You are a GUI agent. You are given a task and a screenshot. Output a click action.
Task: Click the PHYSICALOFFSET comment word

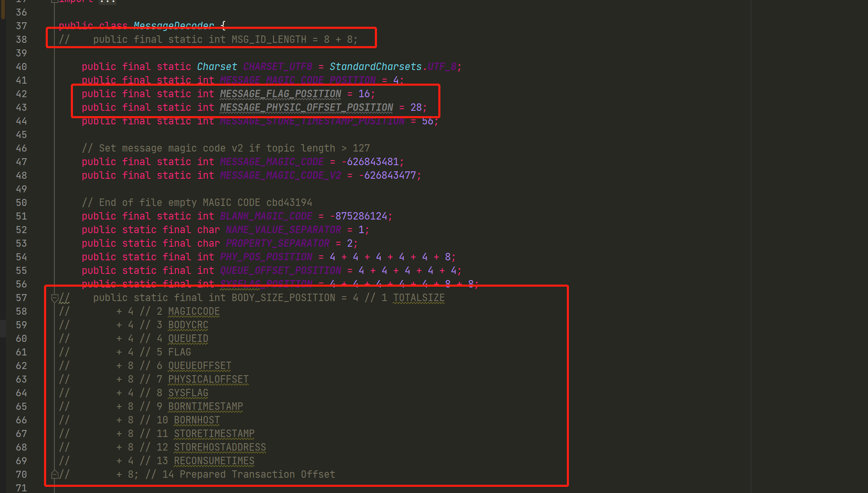pos(208,379)
